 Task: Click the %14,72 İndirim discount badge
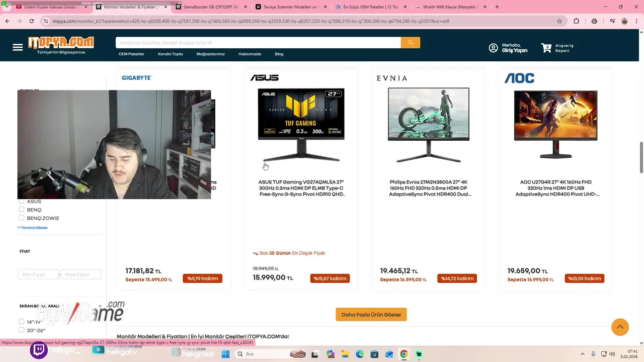(x=457, y=279)
